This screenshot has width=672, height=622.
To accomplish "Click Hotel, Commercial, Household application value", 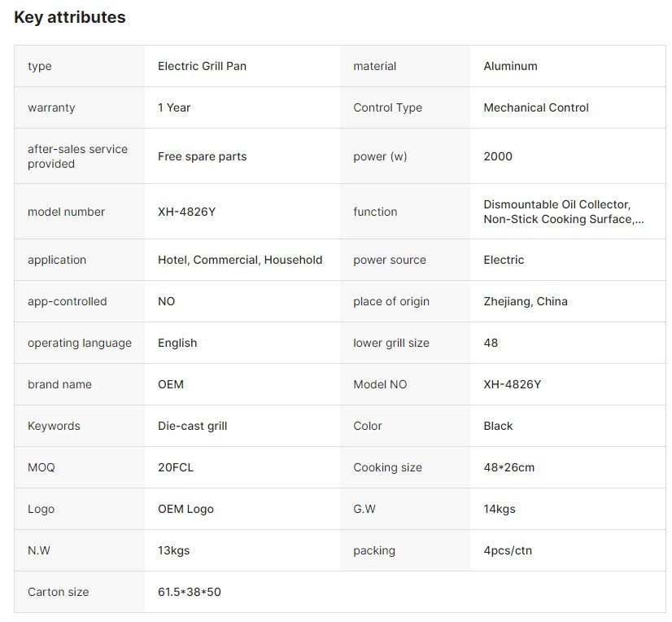I will [240, 260].
